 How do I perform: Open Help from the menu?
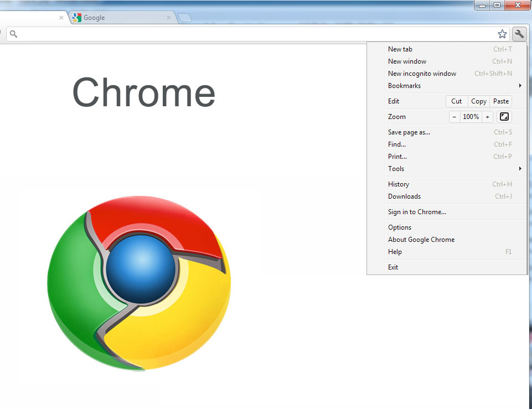click(450, 252)
